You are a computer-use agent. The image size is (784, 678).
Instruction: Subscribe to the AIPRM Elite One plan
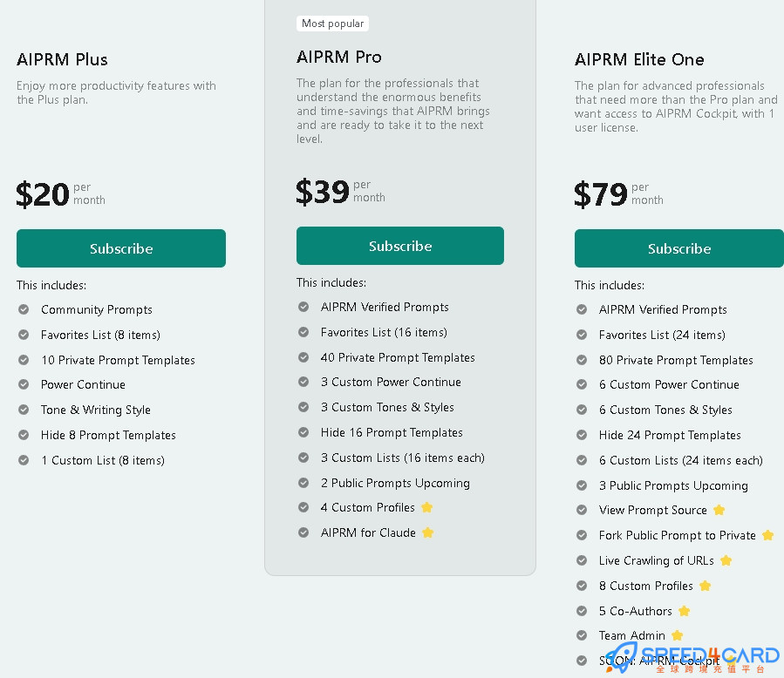point(679,248)
